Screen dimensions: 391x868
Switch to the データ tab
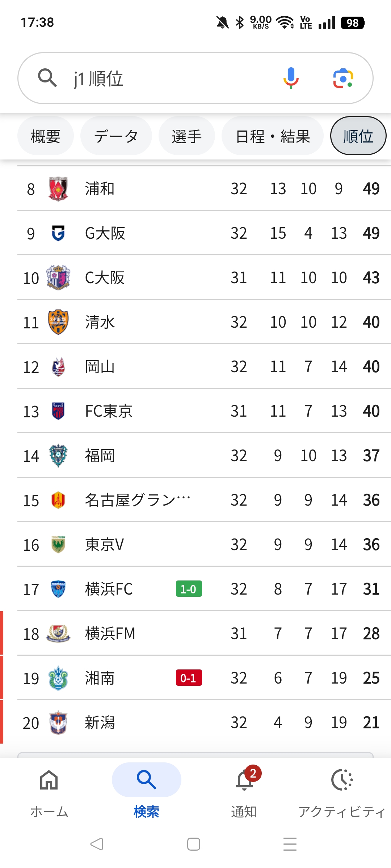[116, 136]
